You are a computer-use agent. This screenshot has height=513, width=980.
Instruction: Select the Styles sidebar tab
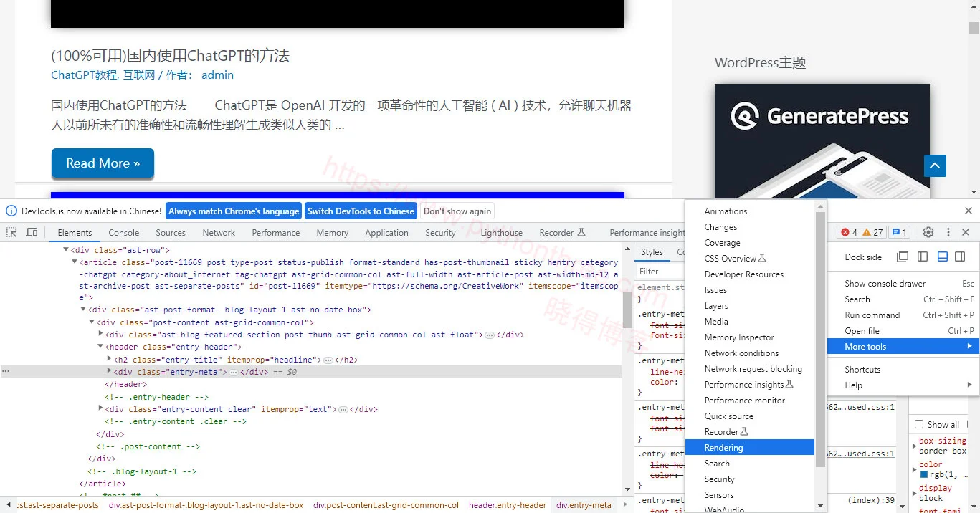coord(652,252)
